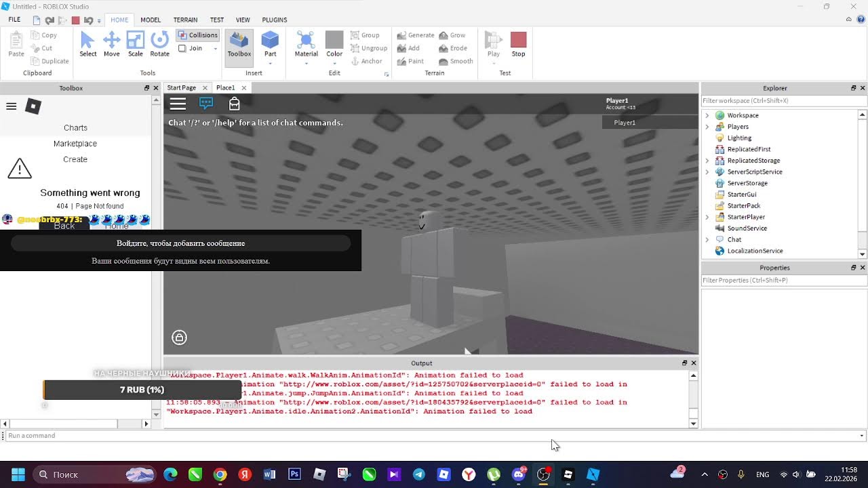Open the Material picker icon

(306, 40)
